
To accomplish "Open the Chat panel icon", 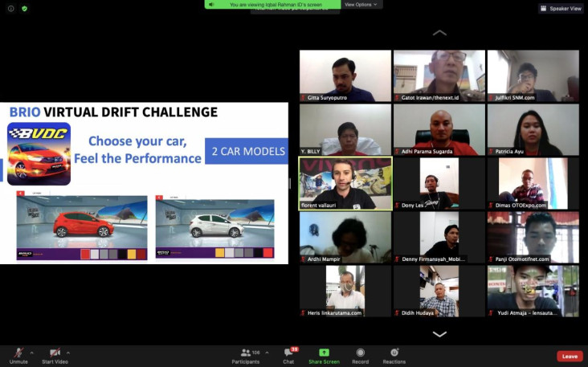I will coord(288,353).
